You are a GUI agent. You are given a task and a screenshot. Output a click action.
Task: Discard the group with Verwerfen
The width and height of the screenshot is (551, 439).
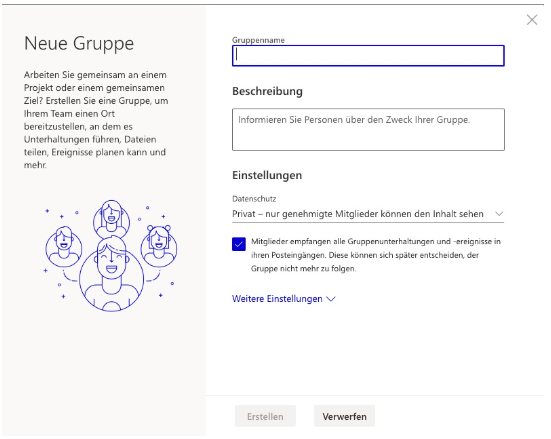[x=344, y=416]
